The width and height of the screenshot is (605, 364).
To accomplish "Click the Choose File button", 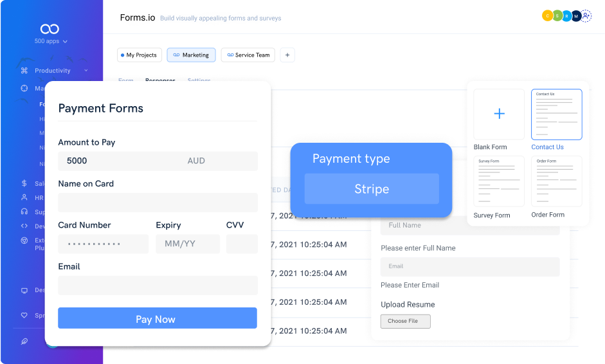I will (x=405, y=321).
